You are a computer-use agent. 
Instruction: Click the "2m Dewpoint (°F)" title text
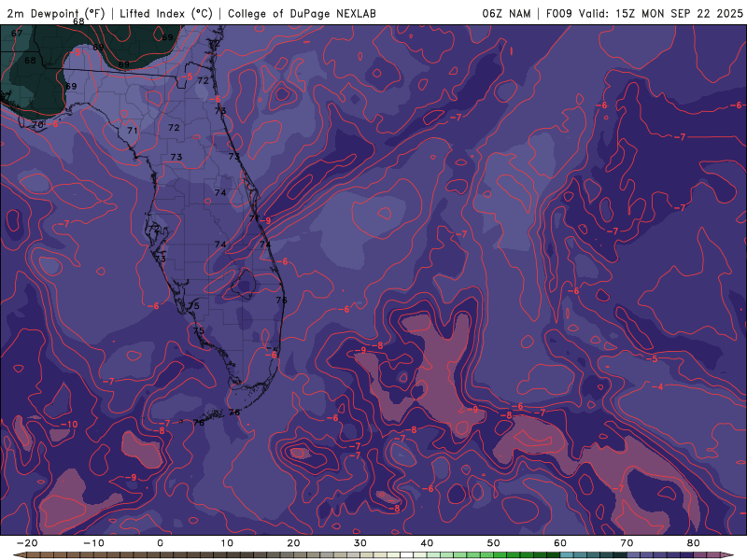point(56,13)
